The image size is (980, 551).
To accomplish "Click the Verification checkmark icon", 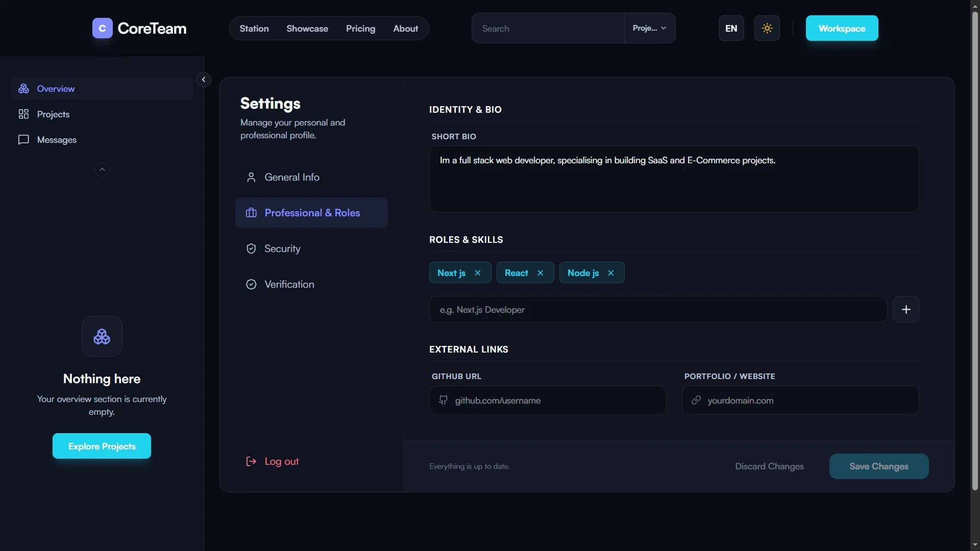I will pos(251,284).
